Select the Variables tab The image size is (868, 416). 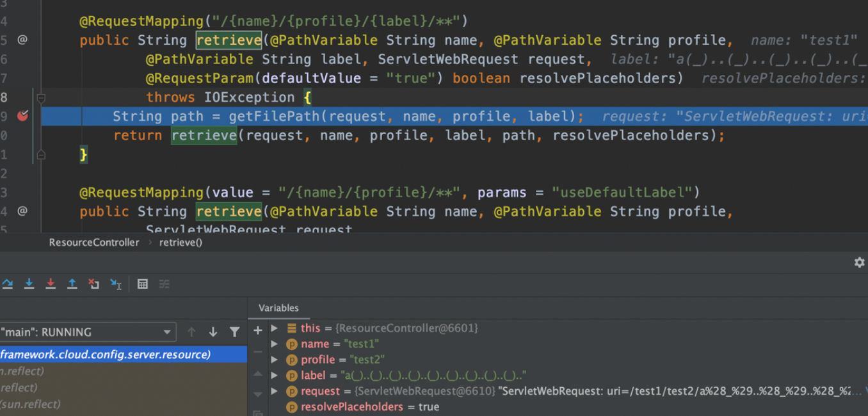[278, 308]
